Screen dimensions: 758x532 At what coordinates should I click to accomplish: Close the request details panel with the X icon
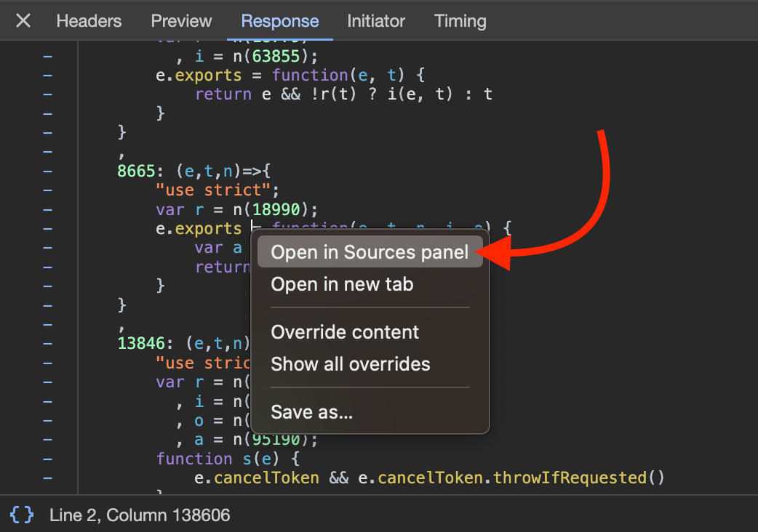[x=23, y=20]
